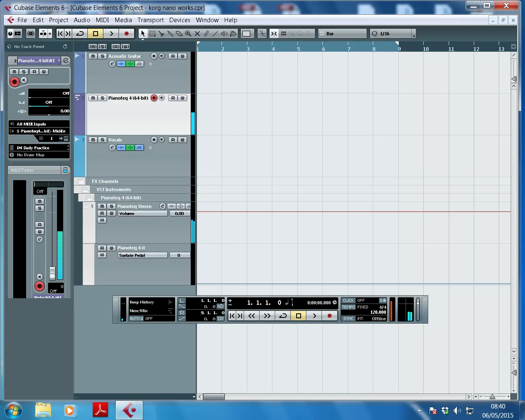Open the Volume automation parameter dropdown

pyautogui.click(x=143, y=214)
